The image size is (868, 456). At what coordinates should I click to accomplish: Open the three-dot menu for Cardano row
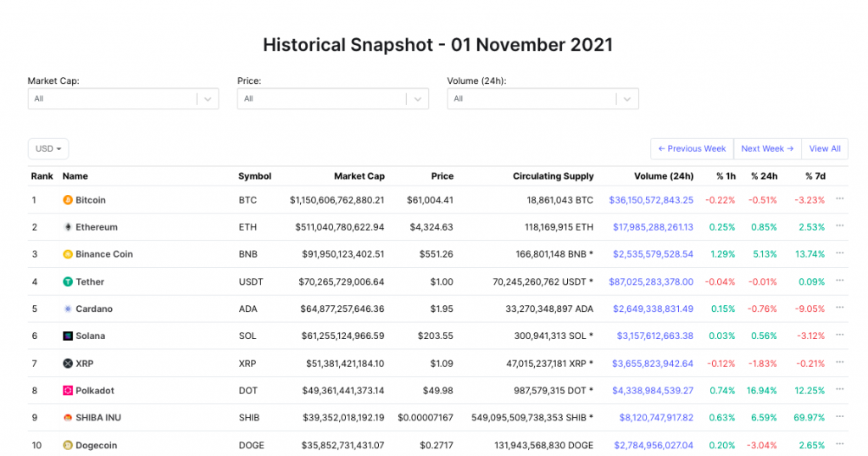tap(840, 308)
